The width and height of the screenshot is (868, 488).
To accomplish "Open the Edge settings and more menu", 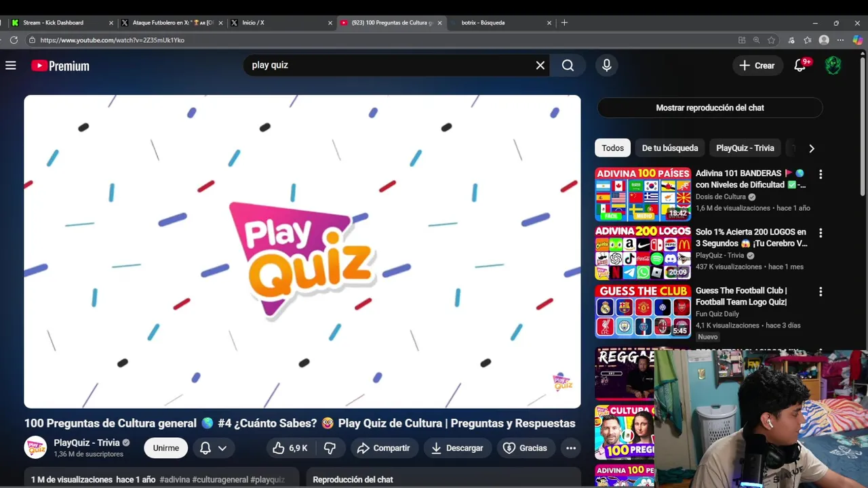I will [x=840, y=40].
